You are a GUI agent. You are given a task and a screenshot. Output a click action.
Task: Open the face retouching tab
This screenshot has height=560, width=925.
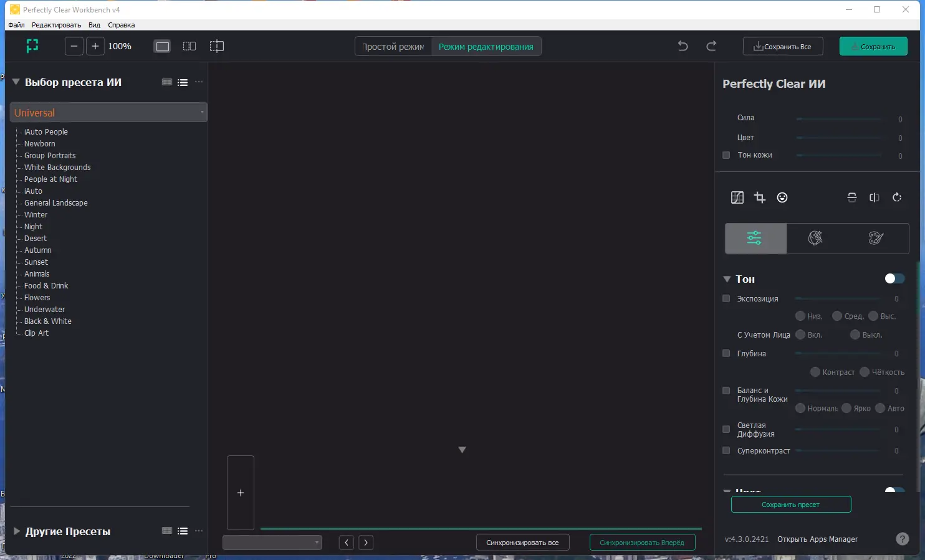(815, 238)
